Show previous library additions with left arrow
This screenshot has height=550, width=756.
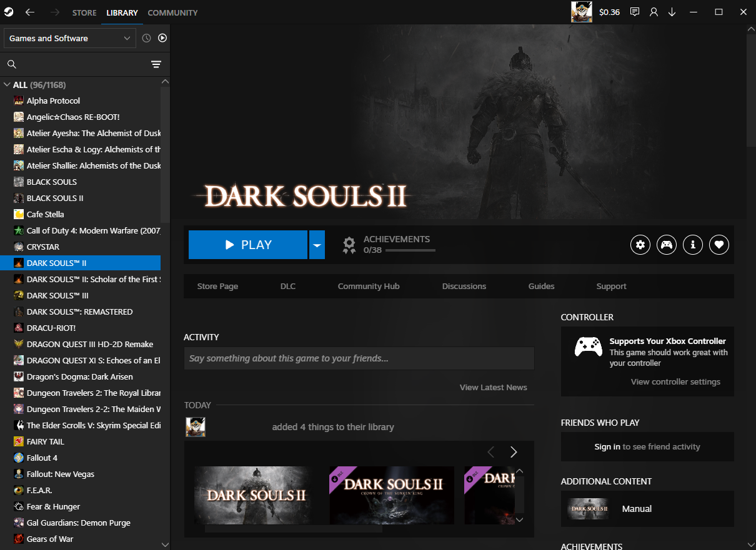coord(490,452)
